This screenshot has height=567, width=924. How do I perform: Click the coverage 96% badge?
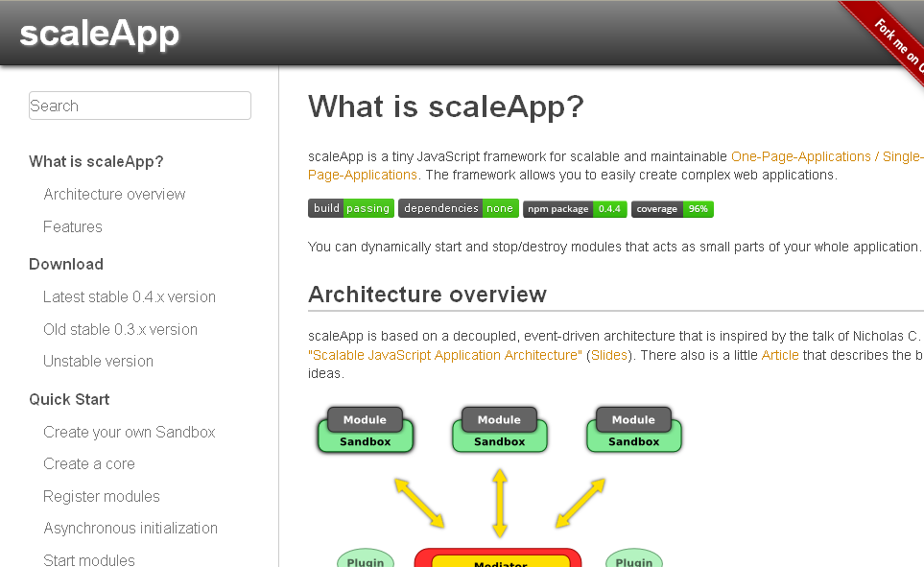[x=673, y=208]
